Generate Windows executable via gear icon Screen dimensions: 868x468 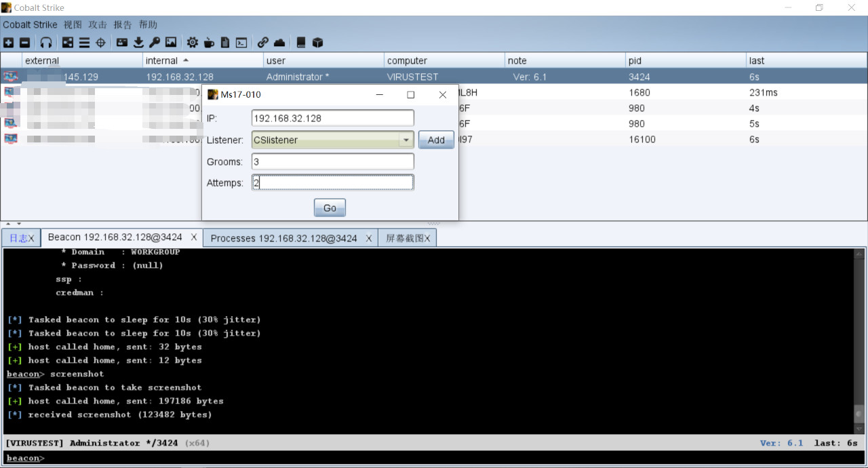click(193, 43)
